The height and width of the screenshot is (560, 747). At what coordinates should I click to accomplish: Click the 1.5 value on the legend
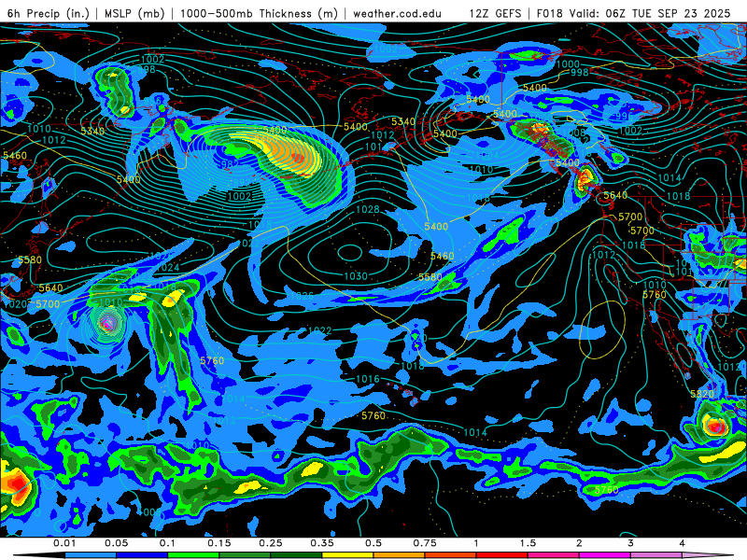[528, 543]
